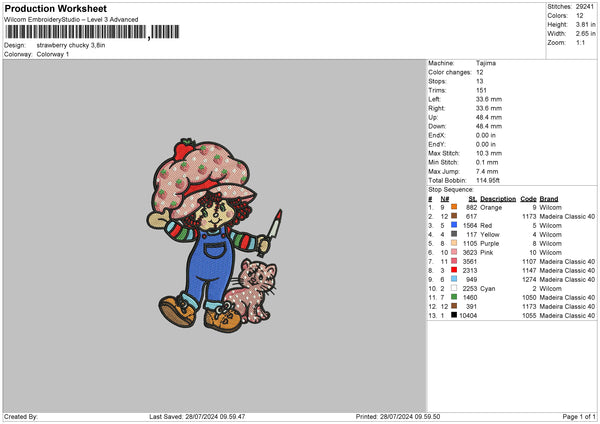
Task: Click stitch count 10404 in row 13
Action: pos(468,316)
